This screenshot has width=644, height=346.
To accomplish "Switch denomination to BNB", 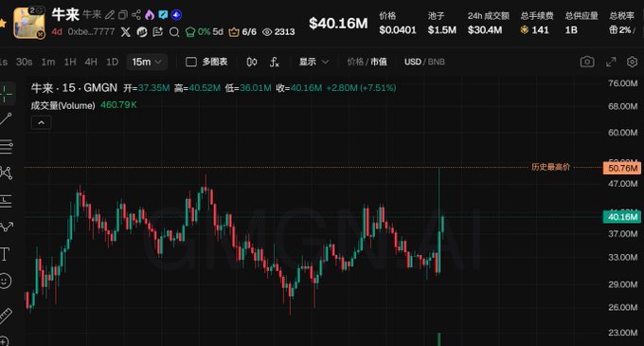I will 437,62.
